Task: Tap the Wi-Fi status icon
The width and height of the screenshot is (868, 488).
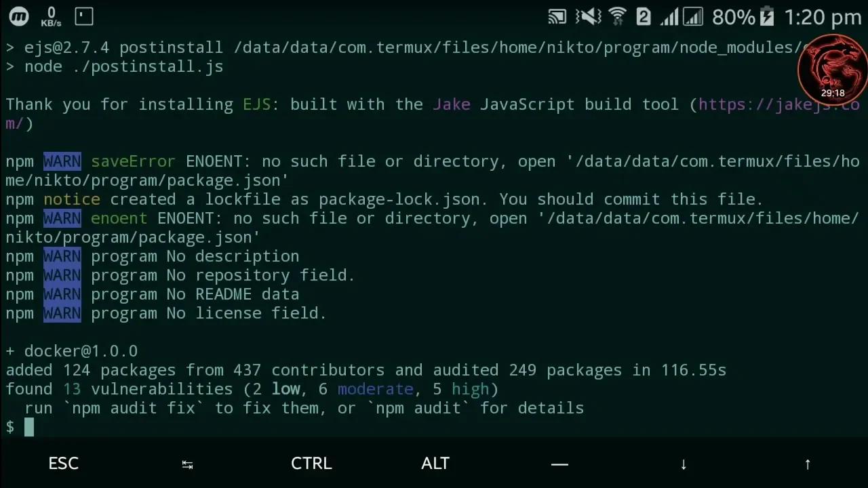Action: 617,17
